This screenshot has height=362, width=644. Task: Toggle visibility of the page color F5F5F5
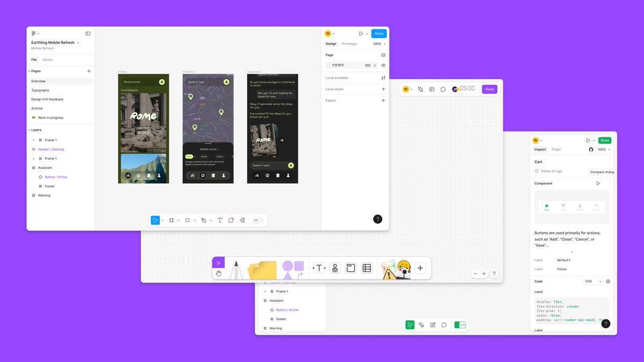point(383,65)
